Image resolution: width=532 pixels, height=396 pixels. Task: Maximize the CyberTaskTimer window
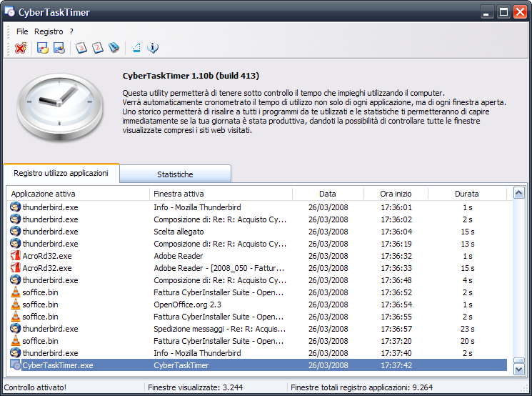(503, 12)
